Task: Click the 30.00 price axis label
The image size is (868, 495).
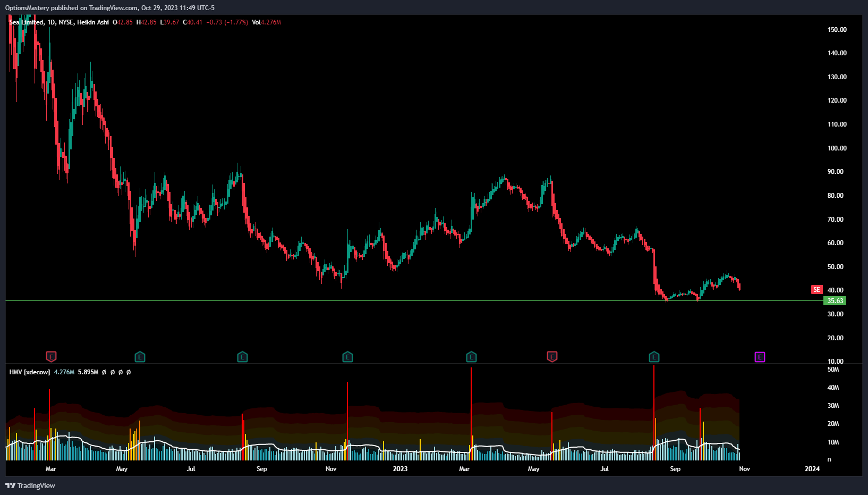Action: tap(836, 314)
